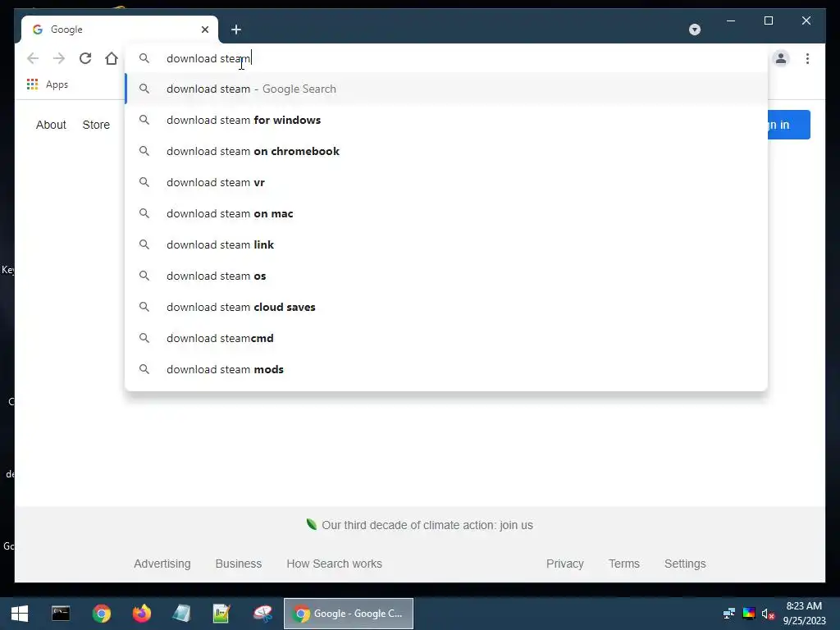Open the Advertising footer link
The height and width of the screenshot is (630, 840).
(162, 564)
